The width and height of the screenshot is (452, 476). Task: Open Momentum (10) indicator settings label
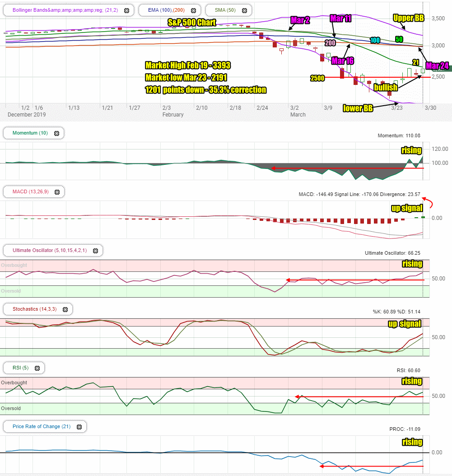(x=30, y=133)
